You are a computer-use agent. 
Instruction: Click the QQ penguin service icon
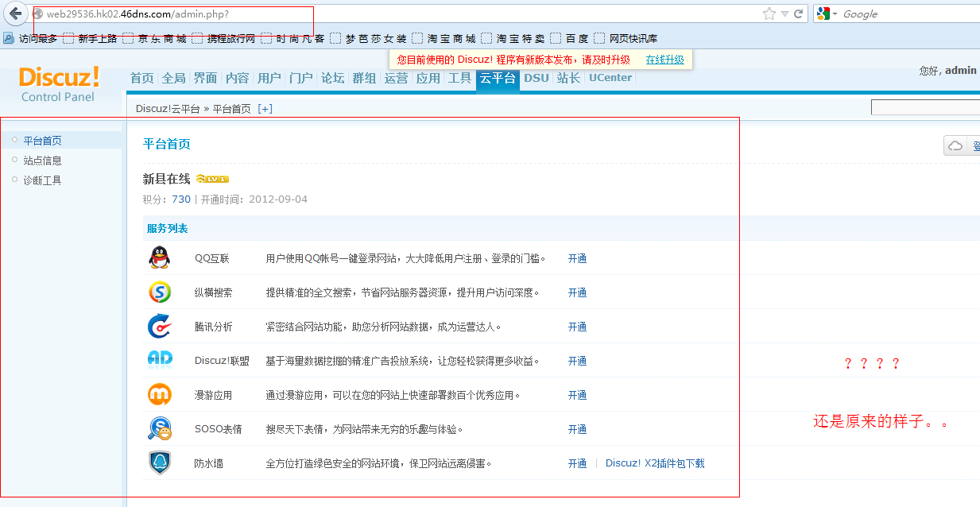pyautogui.click(x=160, y=257)
